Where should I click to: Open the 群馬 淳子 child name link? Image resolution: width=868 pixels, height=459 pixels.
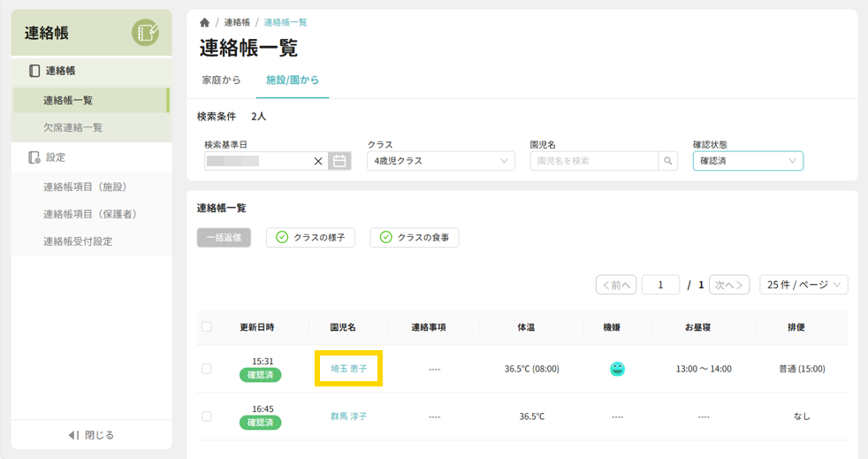[x=348, y=417]
